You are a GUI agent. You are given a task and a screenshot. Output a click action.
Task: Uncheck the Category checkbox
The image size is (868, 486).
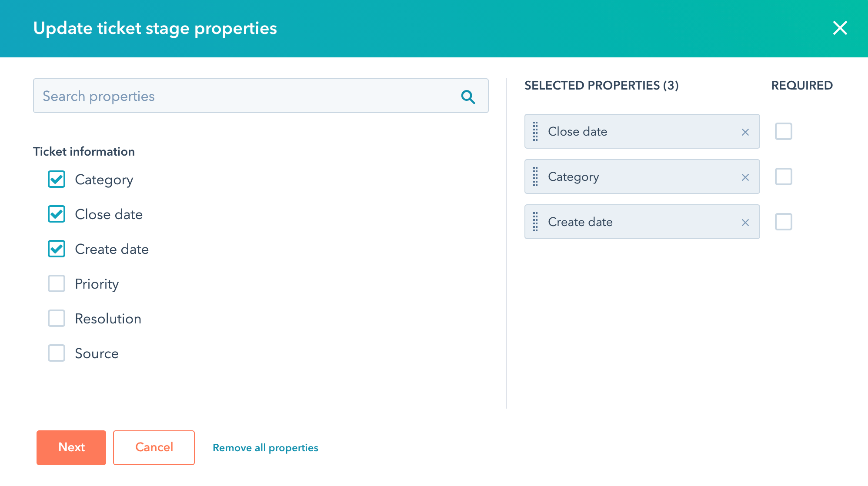(57, 179)
